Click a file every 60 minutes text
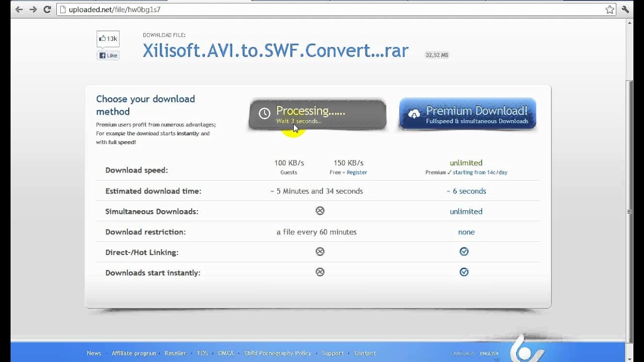This screenshot has width=644, height=362. click(316, 232)
